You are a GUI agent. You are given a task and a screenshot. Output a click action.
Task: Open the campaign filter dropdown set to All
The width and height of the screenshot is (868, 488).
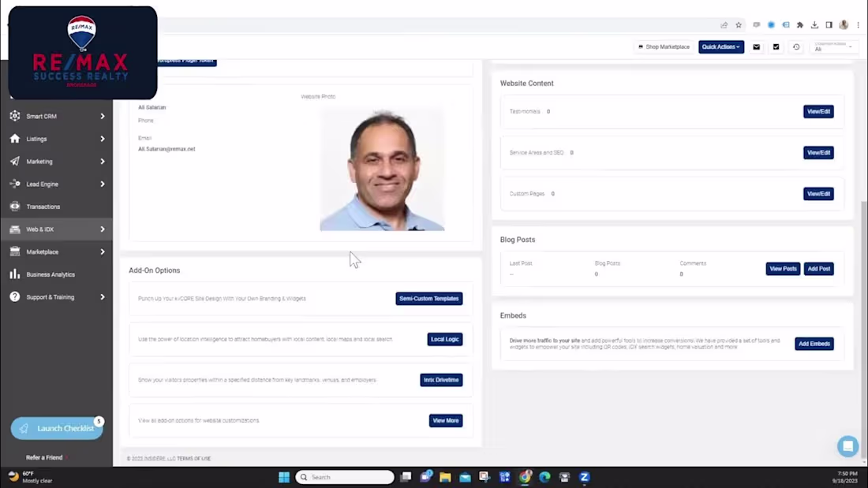point(832,49)
